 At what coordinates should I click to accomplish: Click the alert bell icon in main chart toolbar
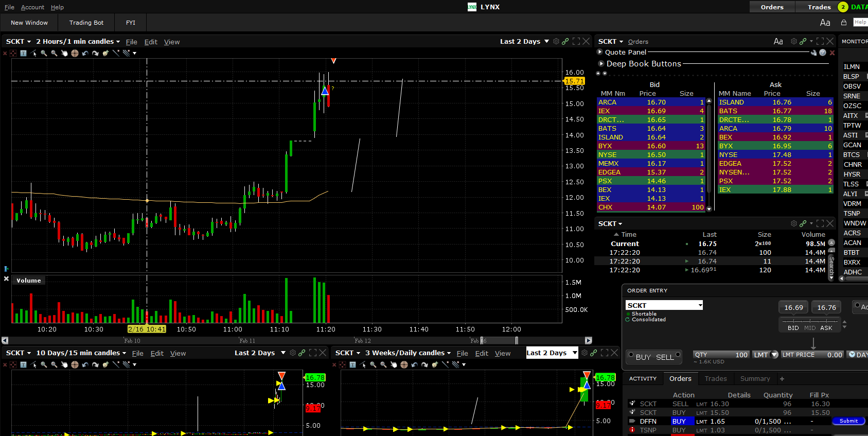point(105,53)
